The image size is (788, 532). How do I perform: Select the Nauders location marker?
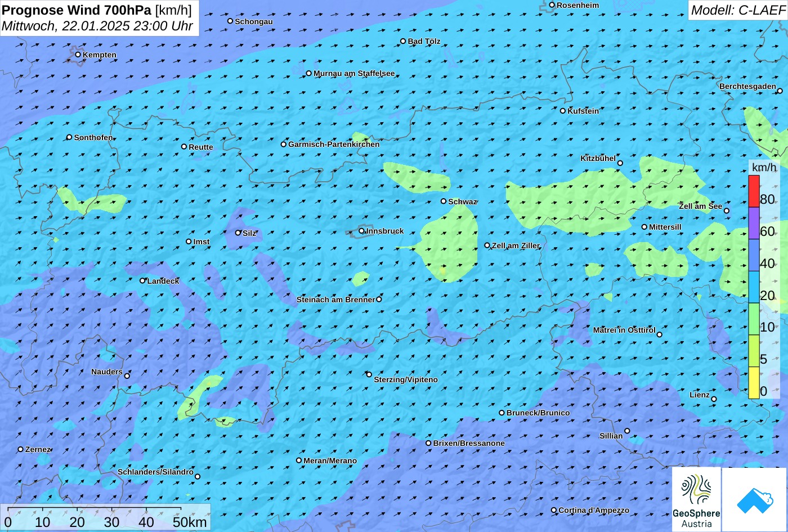[x=127, y=376]
